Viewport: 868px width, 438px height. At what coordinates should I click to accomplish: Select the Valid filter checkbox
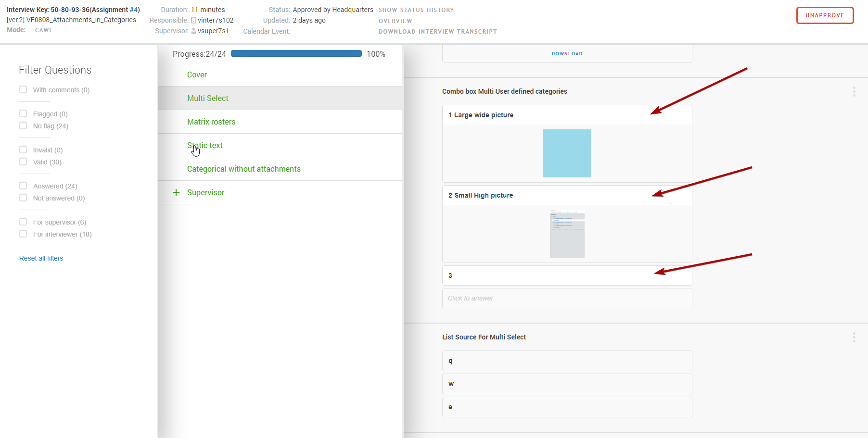point(23,162)
